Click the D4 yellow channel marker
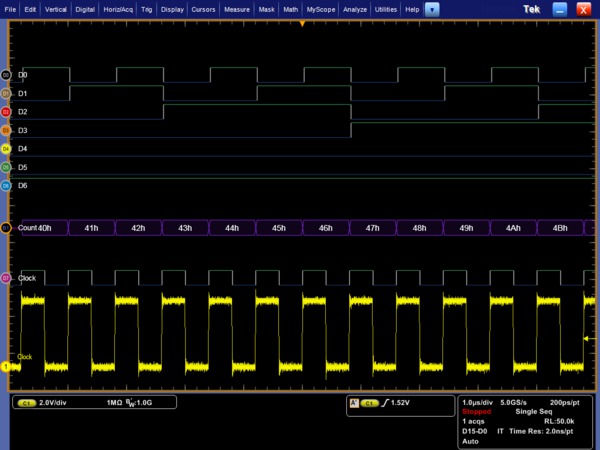The image size is (600, 450). [x=6, y=148]
